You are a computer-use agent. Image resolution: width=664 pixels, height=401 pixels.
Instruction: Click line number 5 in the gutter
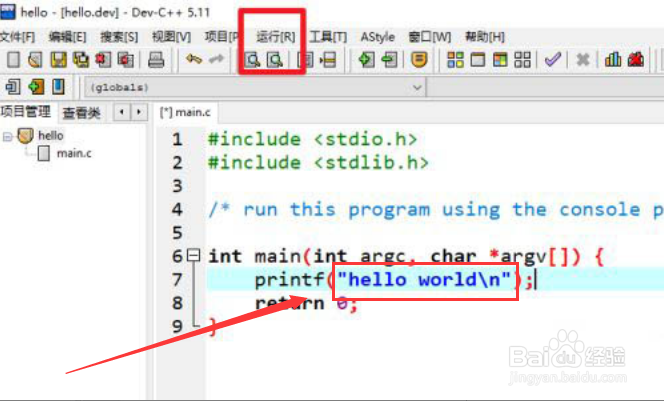[x=177, y=233]
